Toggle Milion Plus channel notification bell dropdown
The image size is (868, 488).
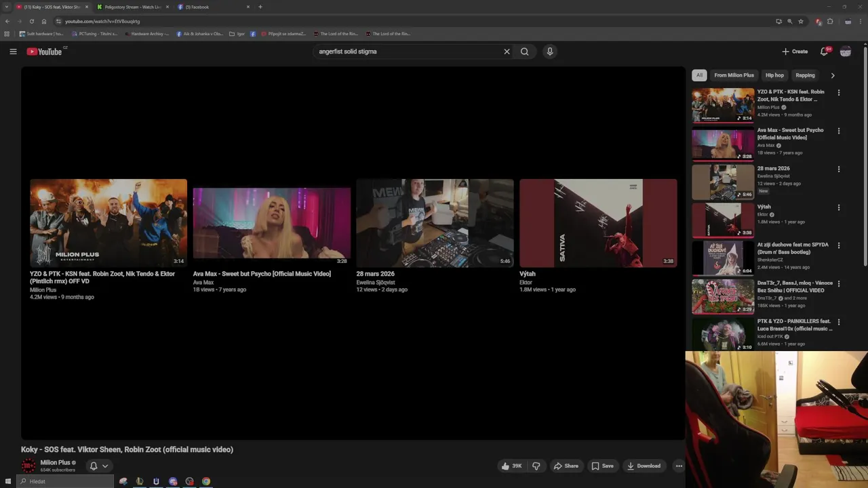(99, 466)
